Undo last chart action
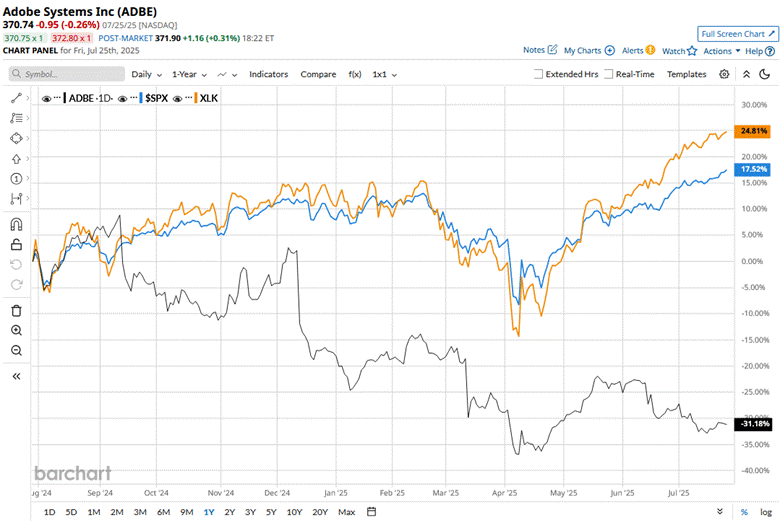The width and height of the screenshot is (780, 523). pyautogui.click(x=16, y=264)
